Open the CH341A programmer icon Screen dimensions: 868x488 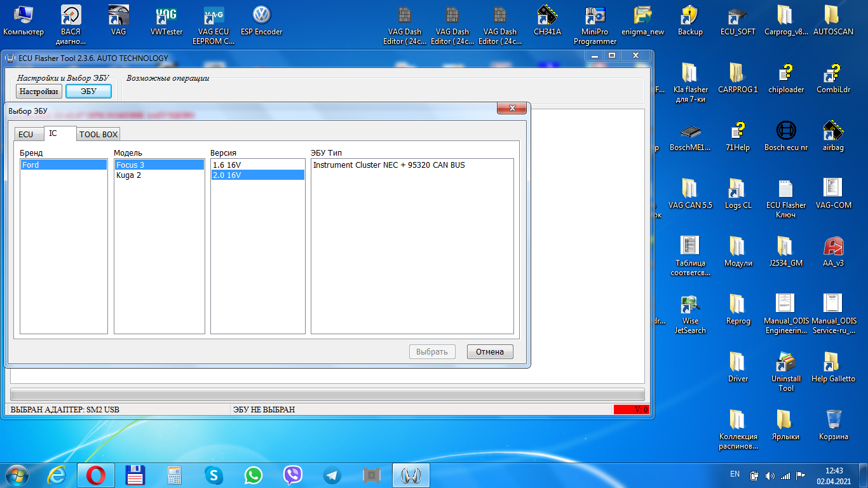pos(547,19)
